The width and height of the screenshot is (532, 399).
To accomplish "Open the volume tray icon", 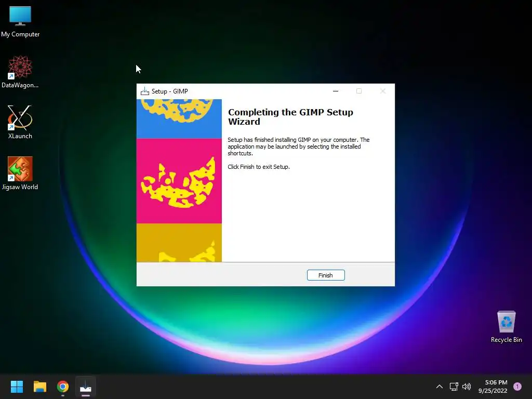I will 467,387.
